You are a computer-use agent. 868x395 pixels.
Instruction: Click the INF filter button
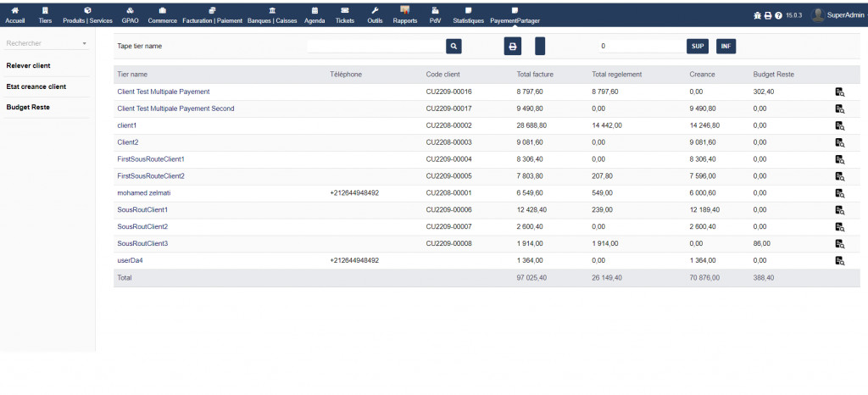coord(726,47)
